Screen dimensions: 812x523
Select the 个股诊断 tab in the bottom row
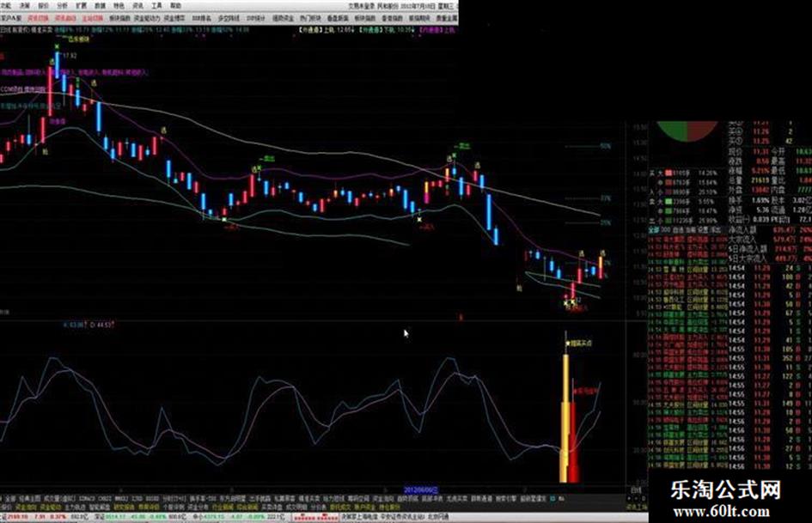173,508
